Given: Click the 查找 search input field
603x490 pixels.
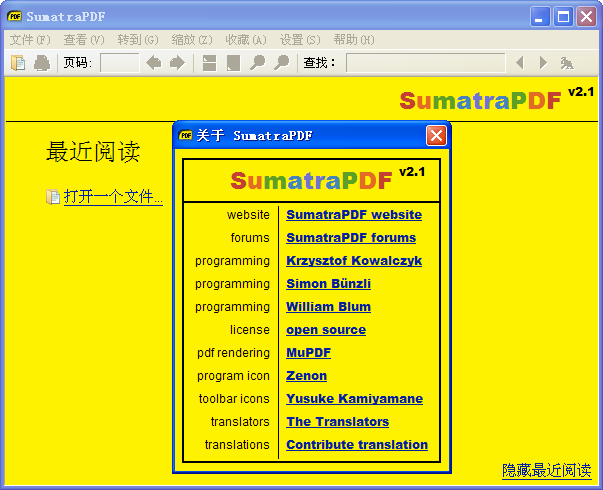Looking at the screenshot, I should coord(426,63).
